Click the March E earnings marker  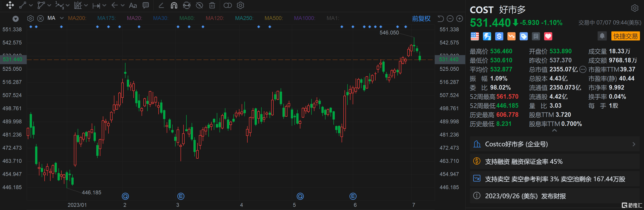click(181, 196)
